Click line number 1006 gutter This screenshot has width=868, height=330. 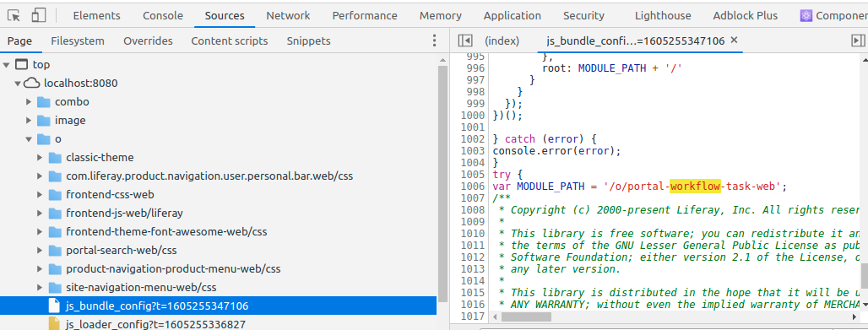(473, 187)
